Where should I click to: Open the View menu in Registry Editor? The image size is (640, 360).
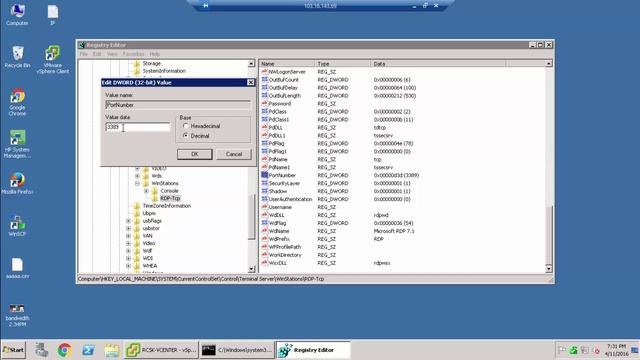112,54
